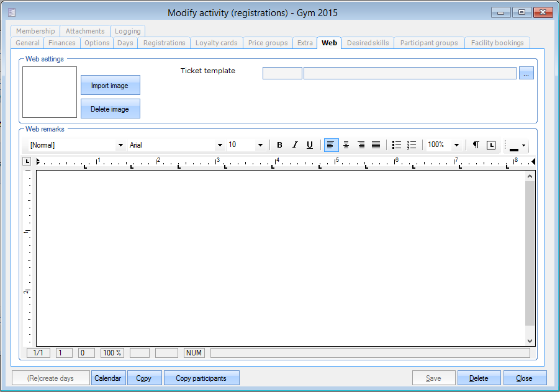This screenshot has width=560, height=392.
Task: Click the Import image button
Action: [x=110, y=86]
